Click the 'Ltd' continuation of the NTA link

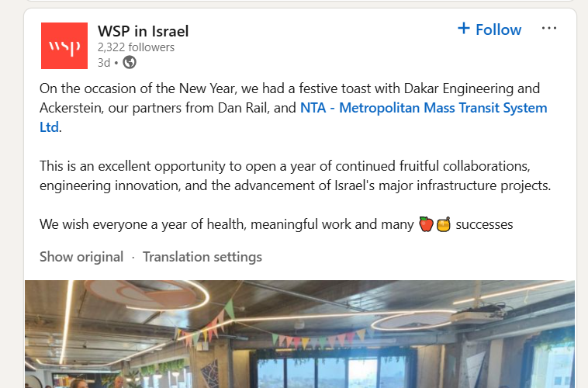(49, 126)
